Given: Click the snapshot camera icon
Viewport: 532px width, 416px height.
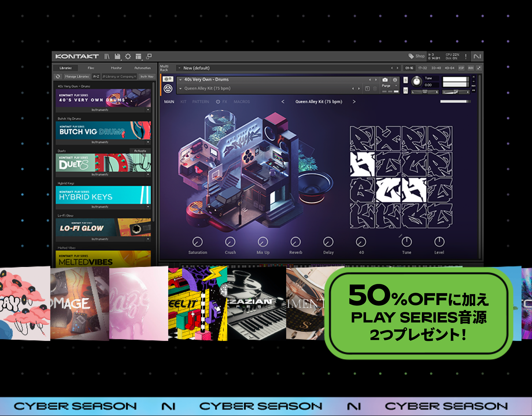Looking at the screenshot, I should pyautogui.click(x=385, y=80).
